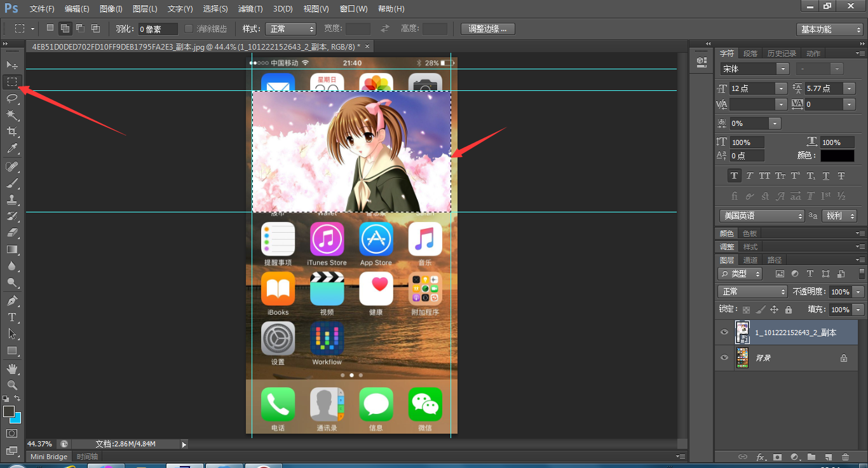
Task: Select the Lasso tool
Action: tap(12, 98)
